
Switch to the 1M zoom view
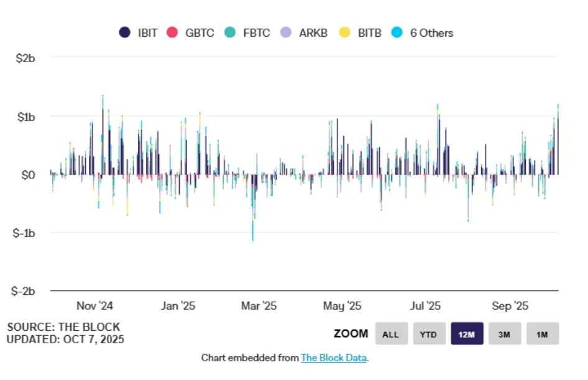pyautogui.click(x=543, y=334)
